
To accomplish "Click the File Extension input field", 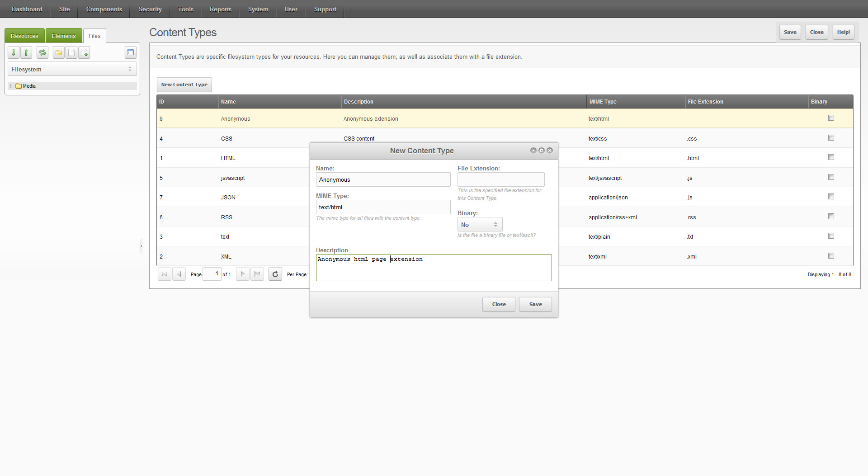I will (501, 179).
